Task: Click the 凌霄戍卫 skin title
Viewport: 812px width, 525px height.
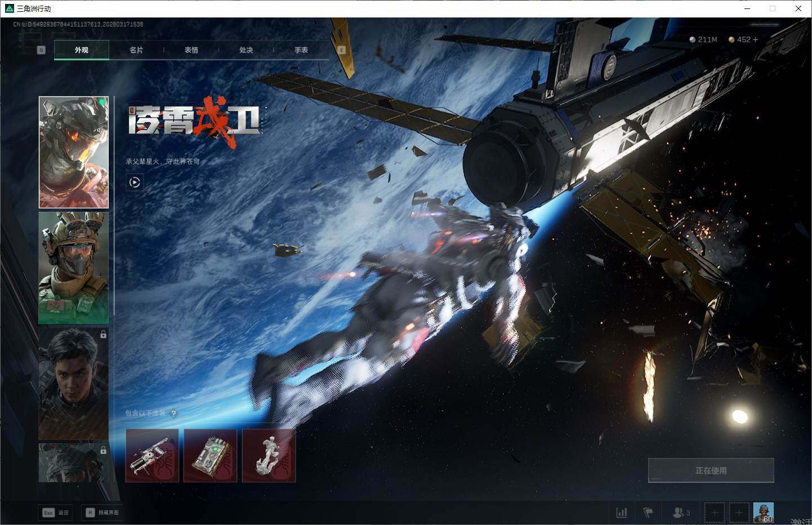Action: (194, 121)
